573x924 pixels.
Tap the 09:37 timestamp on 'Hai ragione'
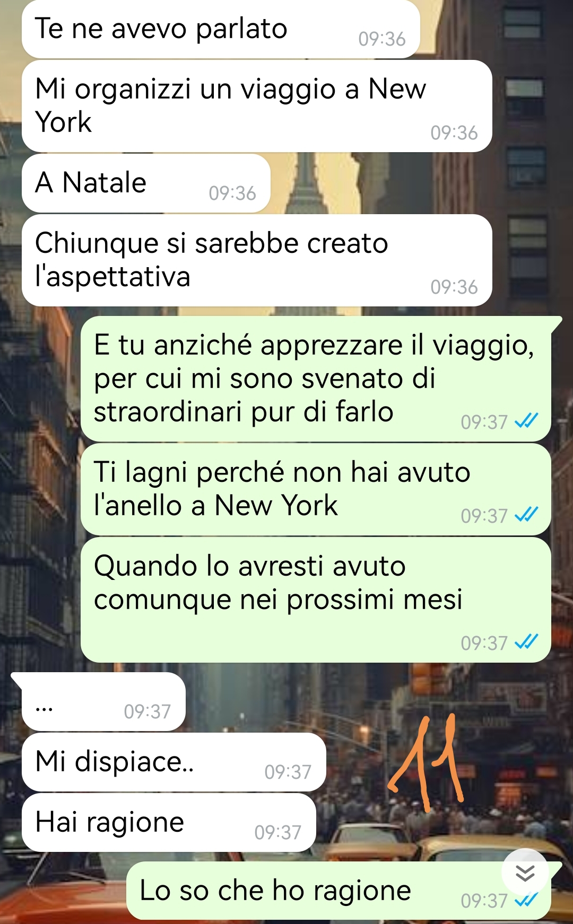[278, 833]
